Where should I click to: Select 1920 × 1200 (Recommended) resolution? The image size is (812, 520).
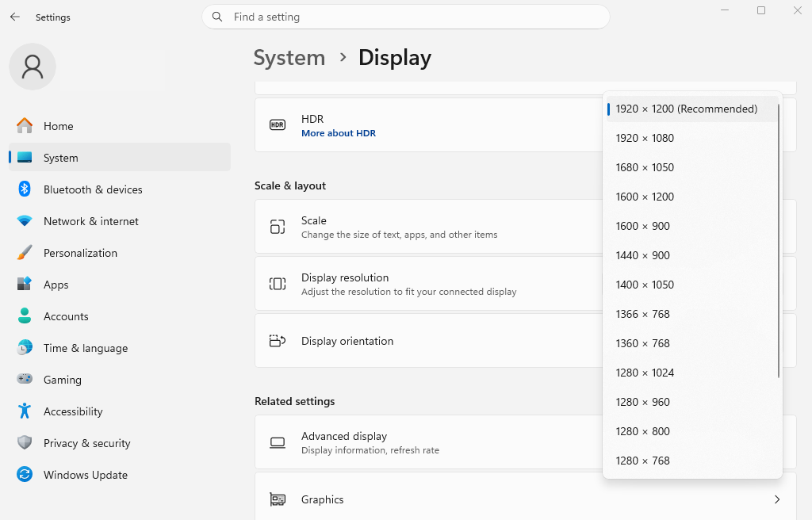tap(692, 109)
